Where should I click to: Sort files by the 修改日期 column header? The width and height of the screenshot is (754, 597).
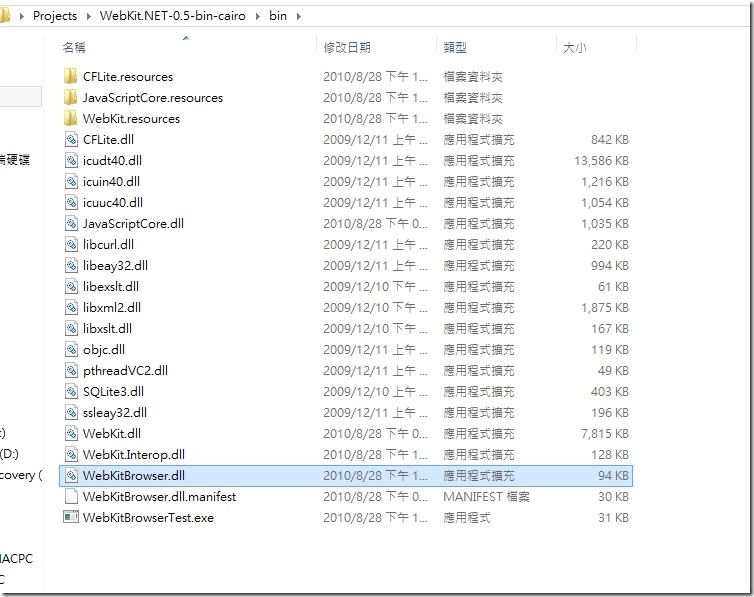coord(347,47)
